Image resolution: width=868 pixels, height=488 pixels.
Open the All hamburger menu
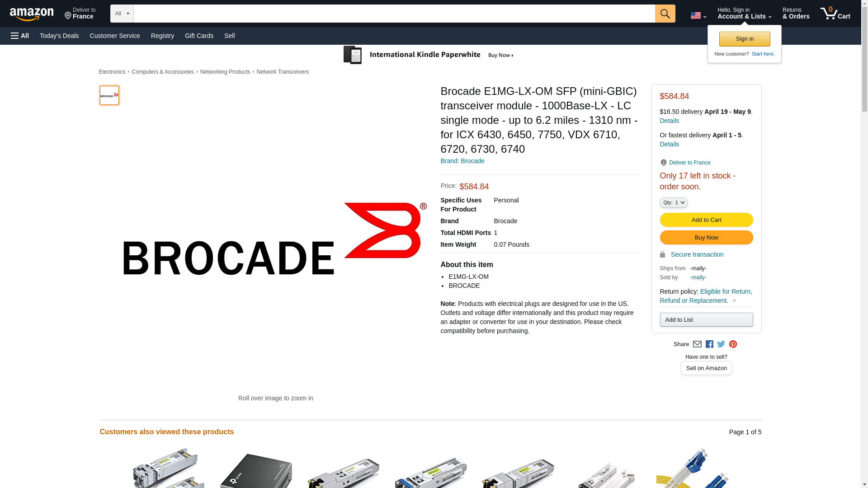pyautogui.click(x=20, y=36)
